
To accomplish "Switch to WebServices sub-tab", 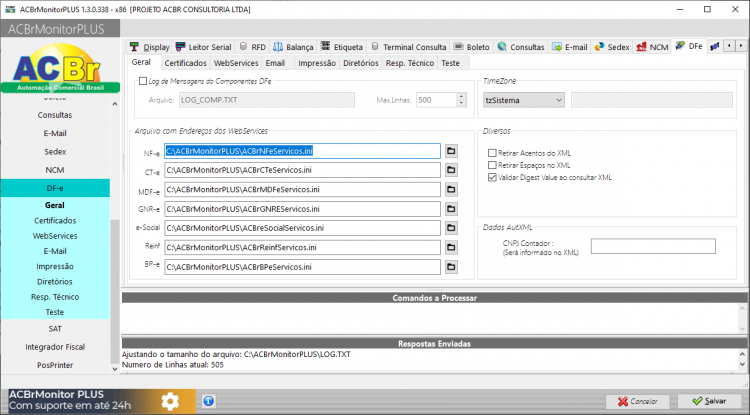I will pyautogui.click(x=236, y=63).
